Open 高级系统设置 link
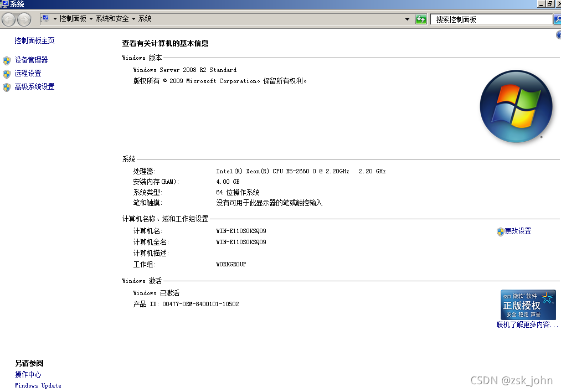Viewport: 561px width, 392px height. (34, 86)
